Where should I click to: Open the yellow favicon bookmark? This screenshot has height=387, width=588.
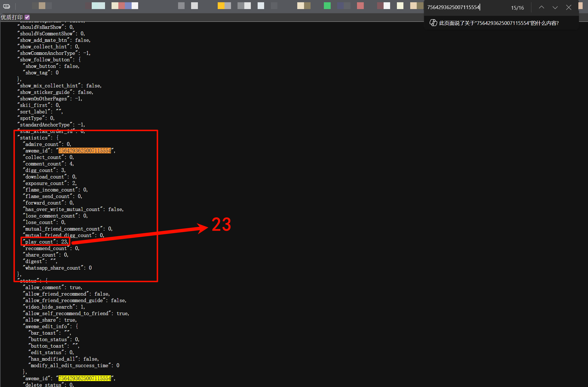coord(221,6)
